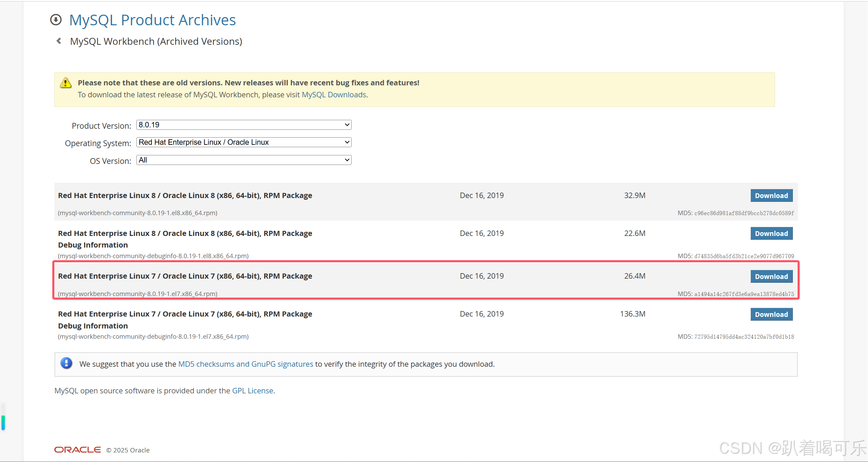Select filename mysql-workbench-community-8.0.19-1.el8.x86_64.rpm
Image resolution: width=868 pixels, height=462 pixels.
coord(138,213)
